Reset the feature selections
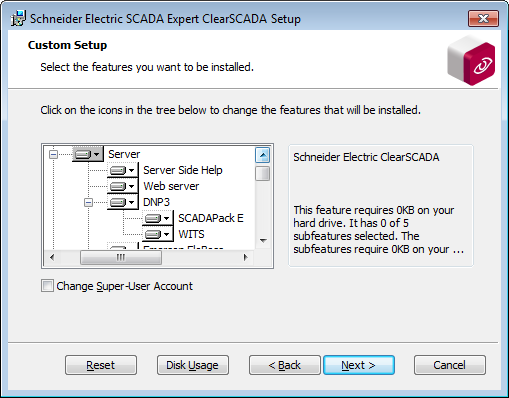The width and height of the screenshot is (509, 398). [101, 365]
